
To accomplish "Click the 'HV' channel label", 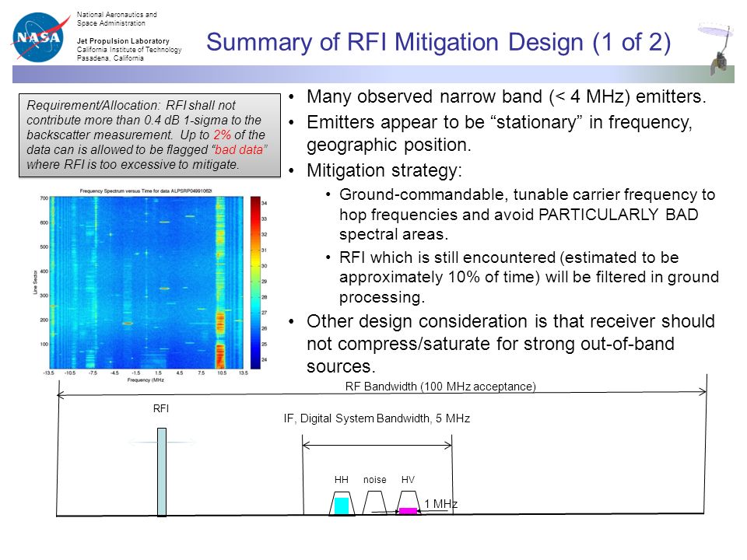I will click(408, 480).
